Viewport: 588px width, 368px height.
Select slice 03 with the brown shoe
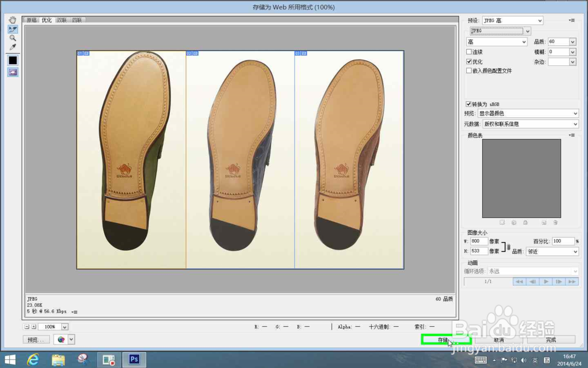pyautogui.click(x=349, y=160)
